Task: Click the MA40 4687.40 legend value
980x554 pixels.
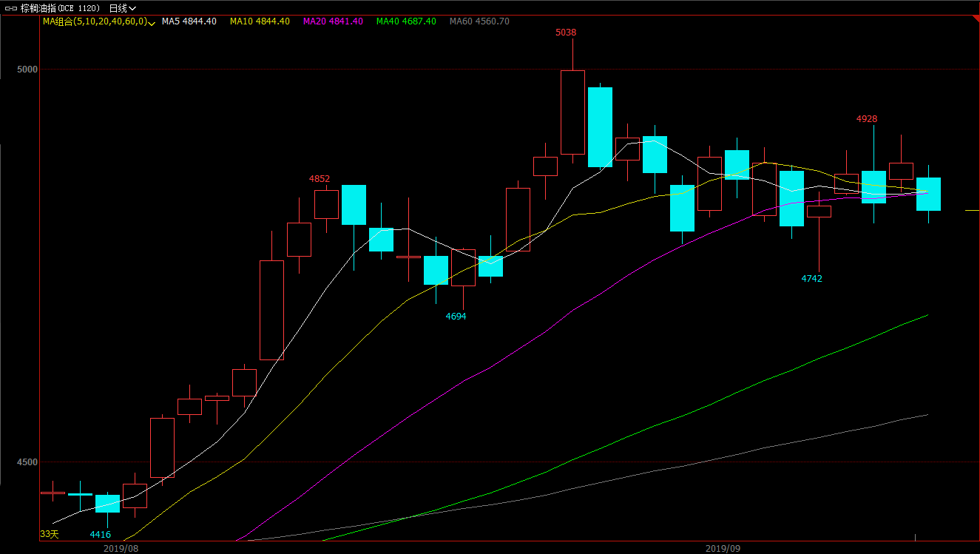Action: (x=406, y=21)
